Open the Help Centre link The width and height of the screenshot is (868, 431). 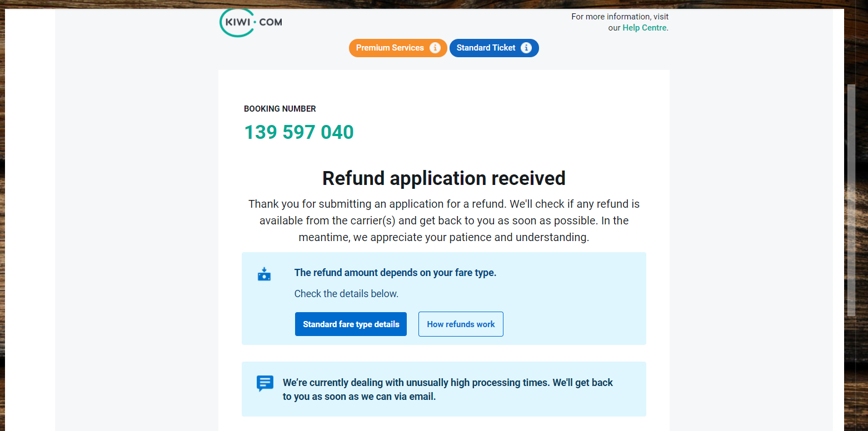pyautogui.click(x=644, y=27)
